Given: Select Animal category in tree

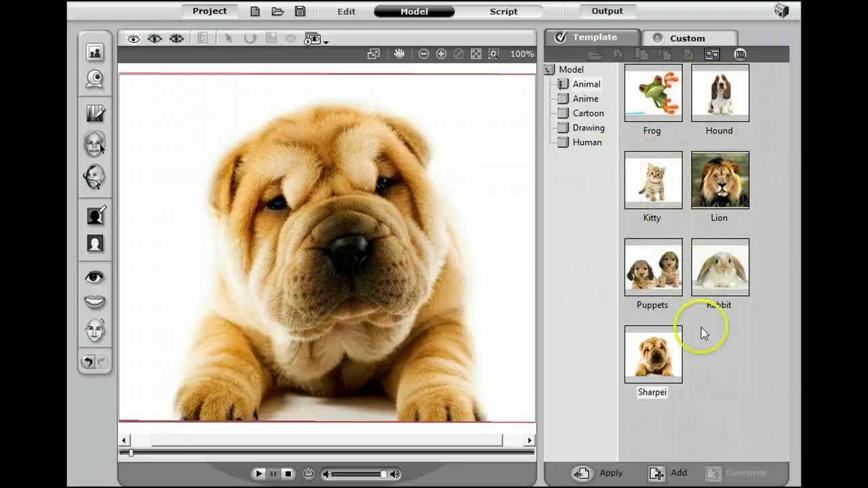Looking at the screenshot, I should 587,84.
